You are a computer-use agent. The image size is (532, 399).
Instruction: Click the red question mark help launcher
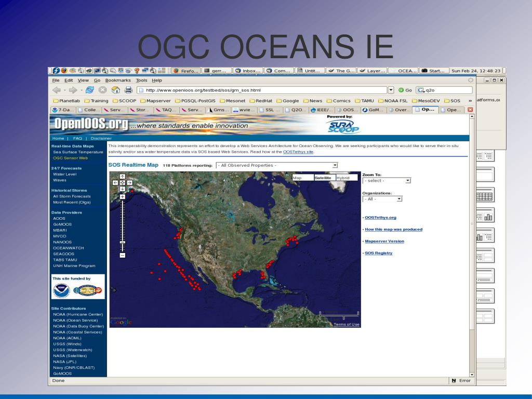click(137, 71)
